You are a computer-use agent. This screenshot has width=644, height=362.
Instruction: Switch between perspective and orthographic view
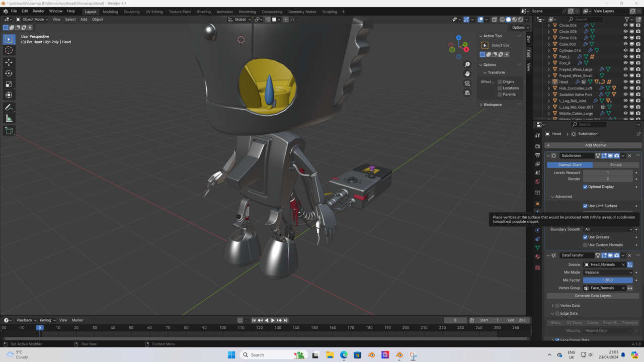pos(467,93)
